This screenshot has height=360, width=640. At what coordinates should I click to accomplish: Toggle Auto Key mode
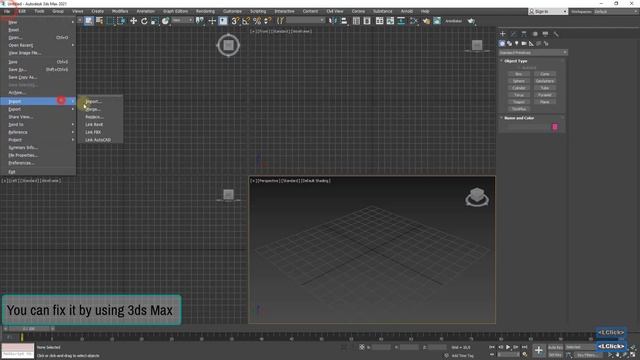click(x=555, y=347)
